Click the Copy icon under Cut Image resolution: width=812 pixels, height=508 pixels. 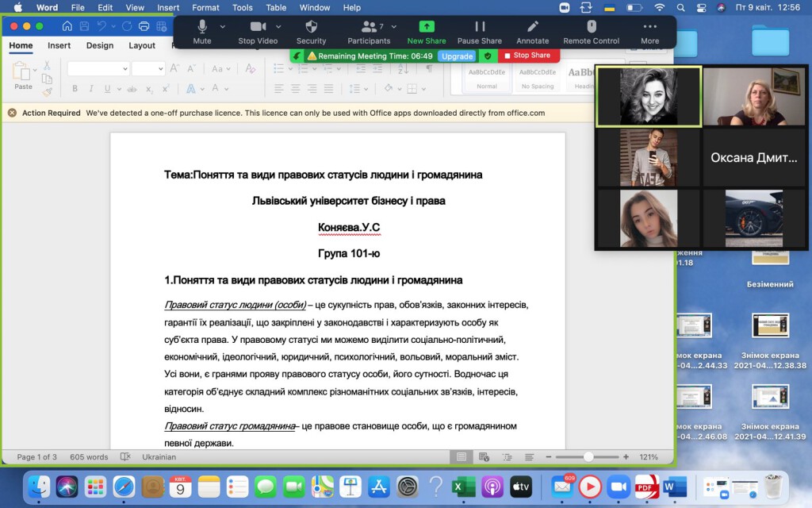pos(47,79)
